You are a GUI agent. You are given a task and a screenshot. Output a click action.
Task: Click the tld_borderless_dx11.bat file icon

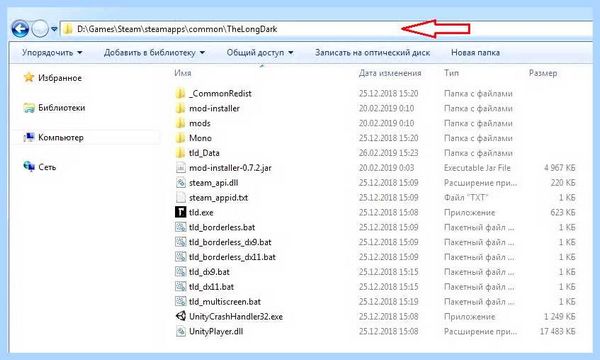[x=180, y=257]
